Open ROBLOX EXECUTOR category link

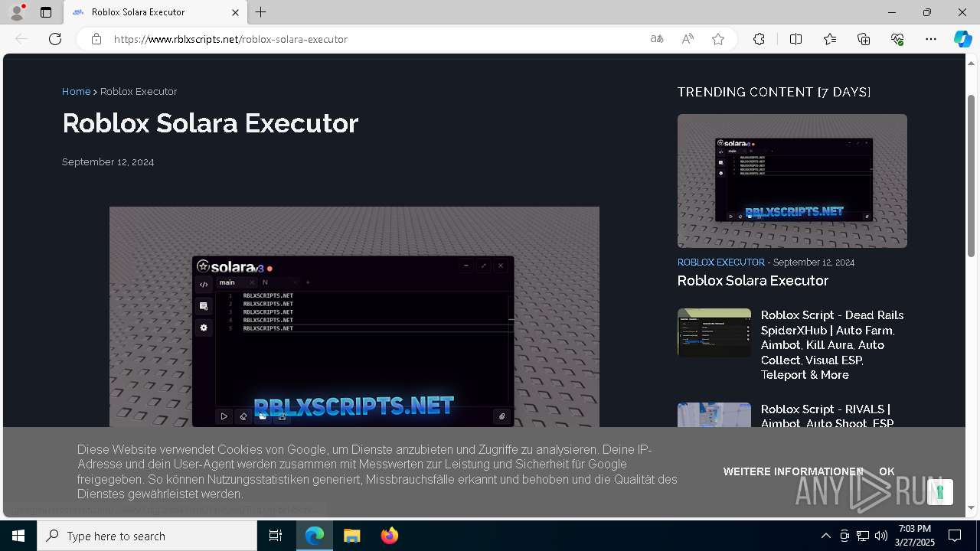pos(721,262)
